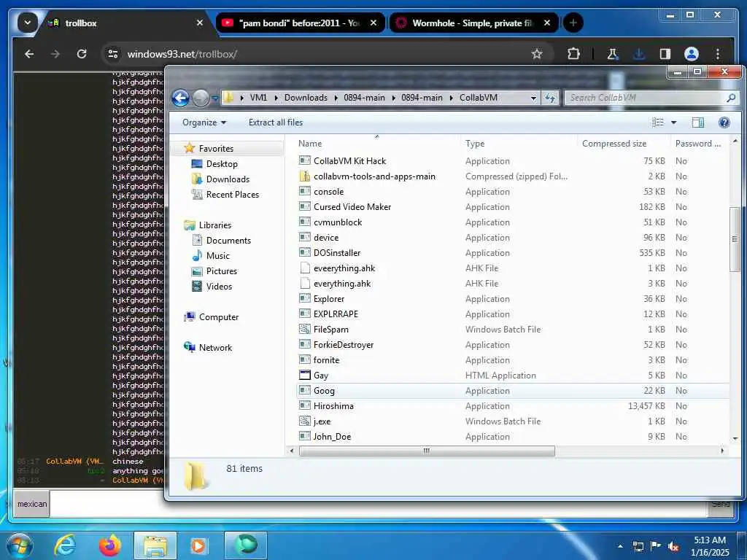Open the Chrome profile avatar
This screenshot has width=747, height=560.
692,54
